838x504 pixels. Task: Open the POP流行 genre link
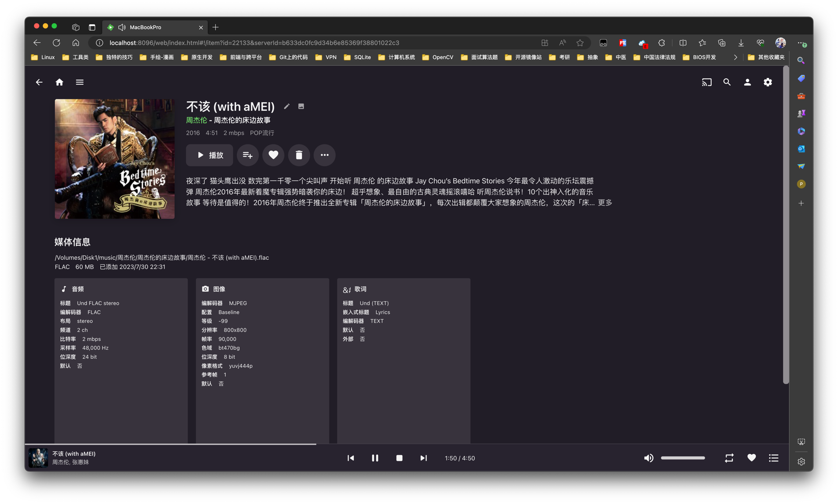[x=262, y=133]
